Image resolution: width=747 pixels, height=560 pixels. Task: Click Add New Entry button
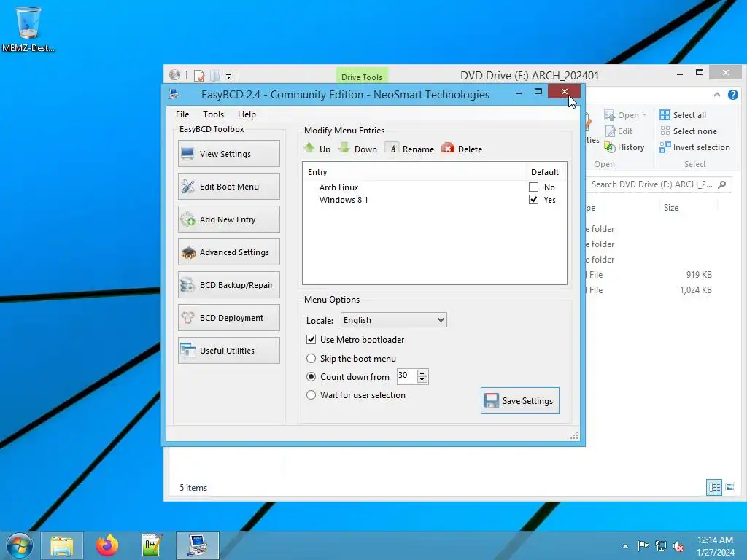pos(228,219)
